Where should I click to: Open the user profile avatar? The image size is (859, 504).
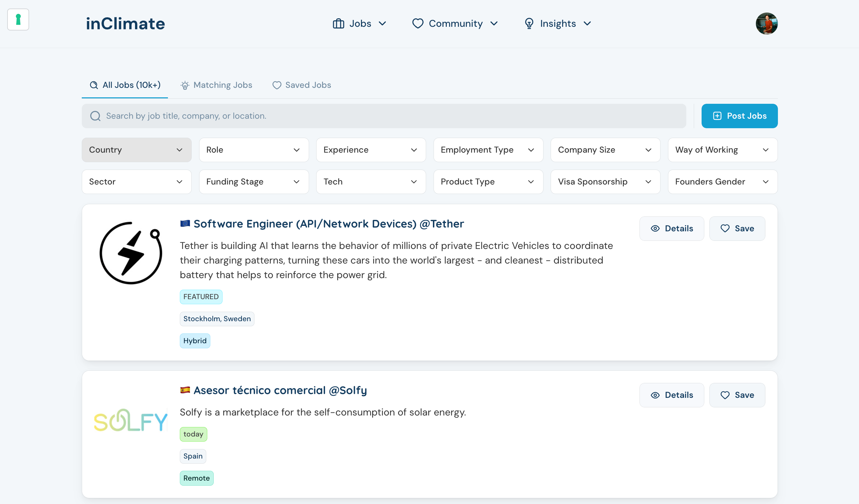tap(767, 23)
